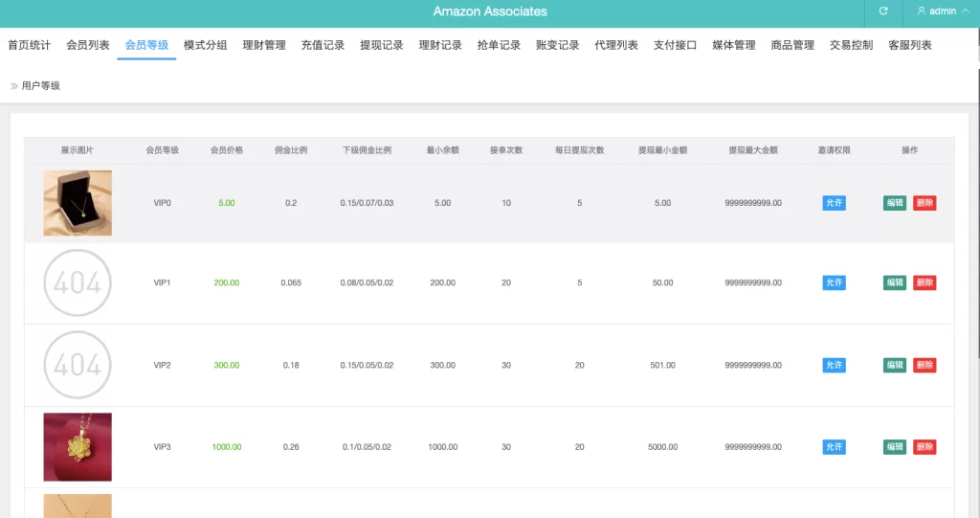Click the VIP0 necklace thumbnail image
Image resolution: width=980 pixels, height=518 pixels.
(78, 203)
